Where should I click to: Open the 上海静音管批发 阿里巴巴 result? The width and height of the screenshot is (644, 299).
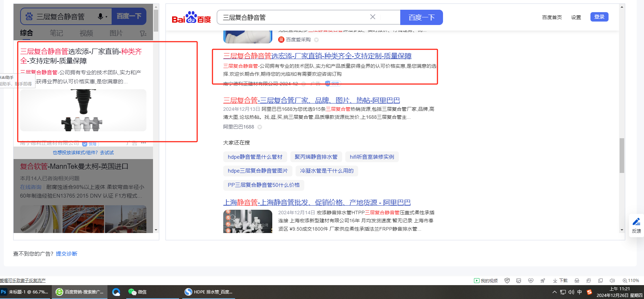[x=317, y=202]
